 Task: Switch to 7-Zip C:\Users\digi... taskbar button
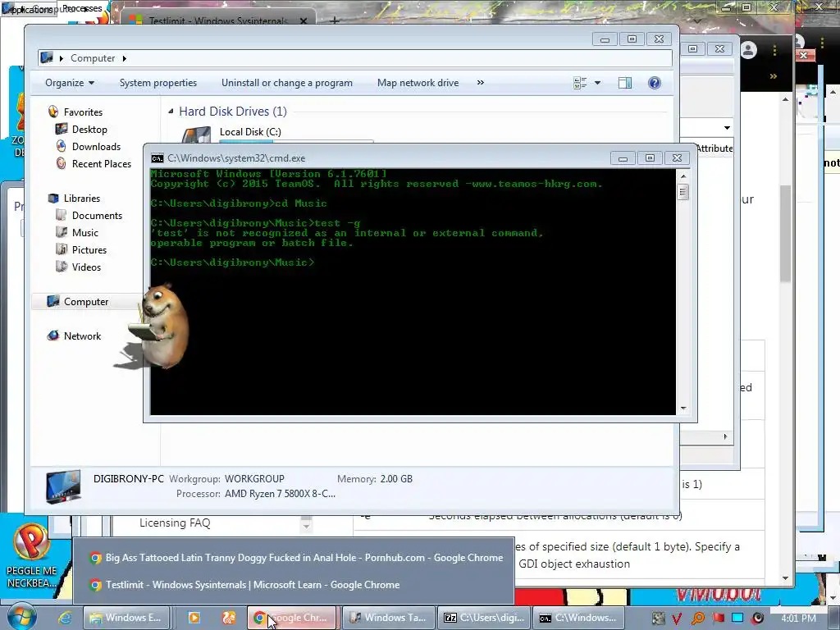click(484, 618)
